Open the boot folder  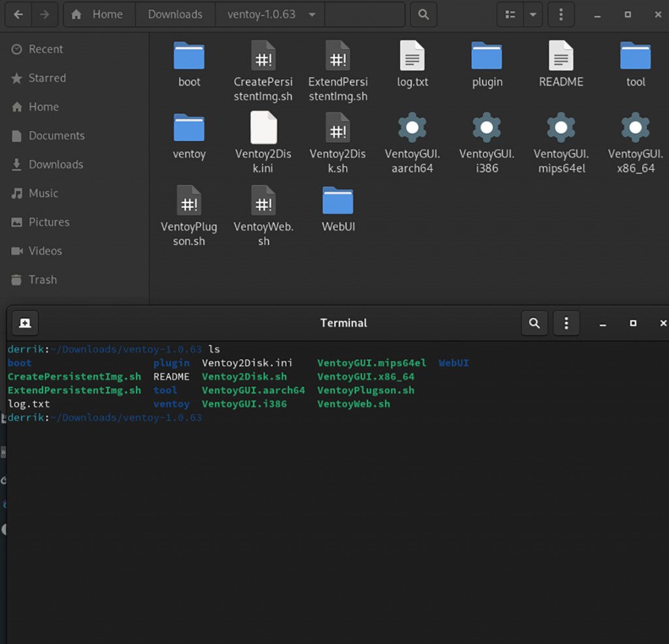189,59
